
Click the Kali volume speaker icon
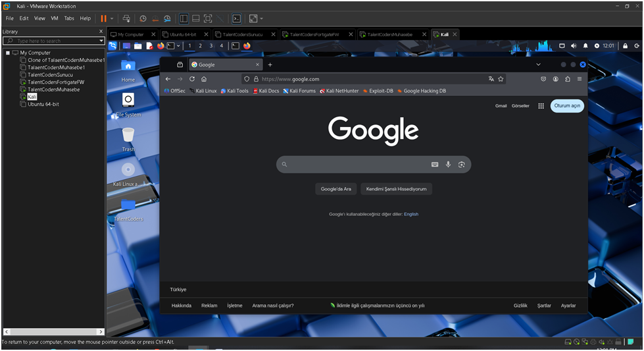tap(574, 46)
